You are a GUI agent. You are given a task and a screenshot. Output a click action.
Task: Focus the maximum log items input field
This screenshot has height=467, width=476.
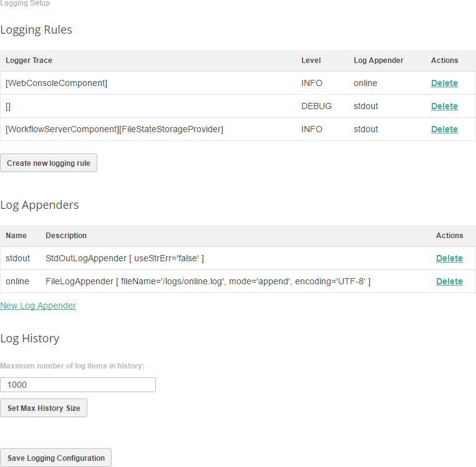click(78, 385)
